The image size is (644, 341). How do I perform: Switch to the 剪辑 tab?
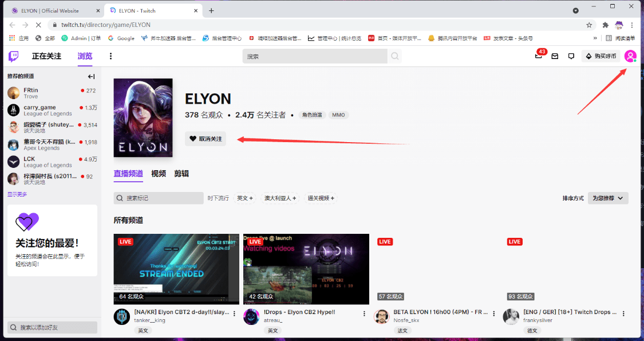pyautogui.click(x=181, y=174)
